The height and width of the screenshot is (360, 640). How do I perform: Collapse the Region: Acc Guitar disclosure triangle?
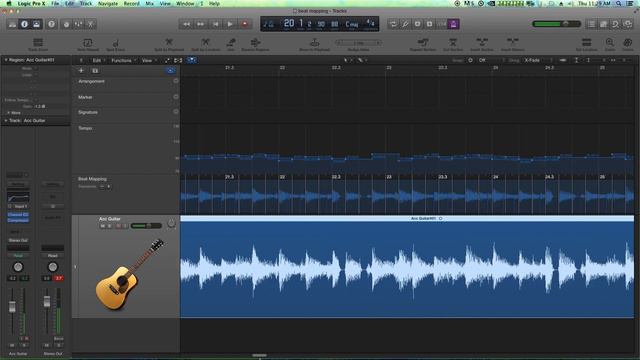6,60
